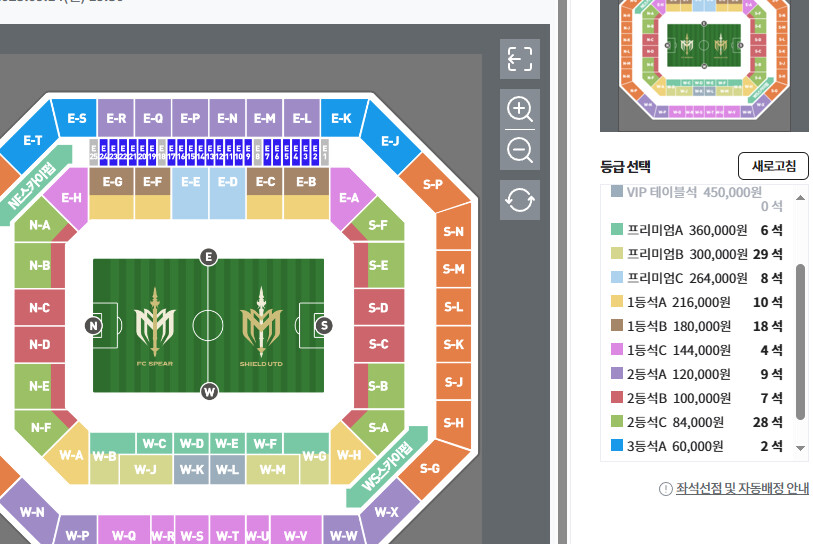The height and width of the screenshot is (544, 813).
Task: Reset seat map with refresh icon
Action: click(520, 200)
